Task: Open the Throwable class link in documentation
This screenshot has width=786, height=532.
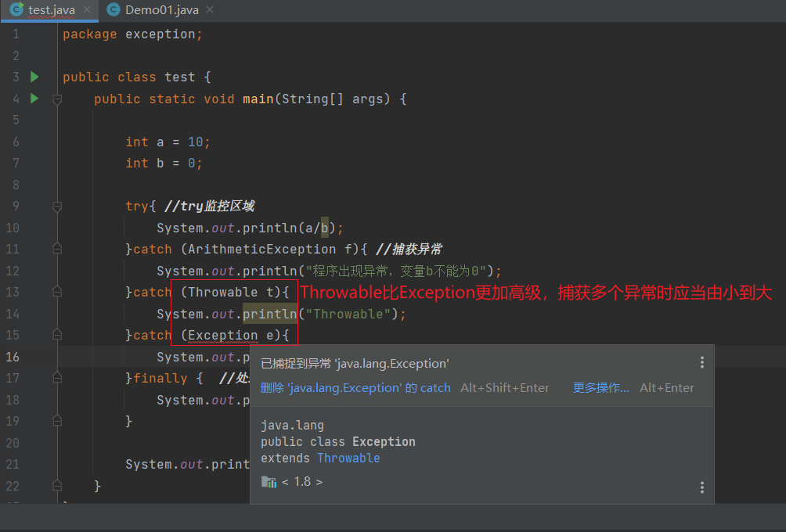Action: pyautogui.click(x=348, y=458)
